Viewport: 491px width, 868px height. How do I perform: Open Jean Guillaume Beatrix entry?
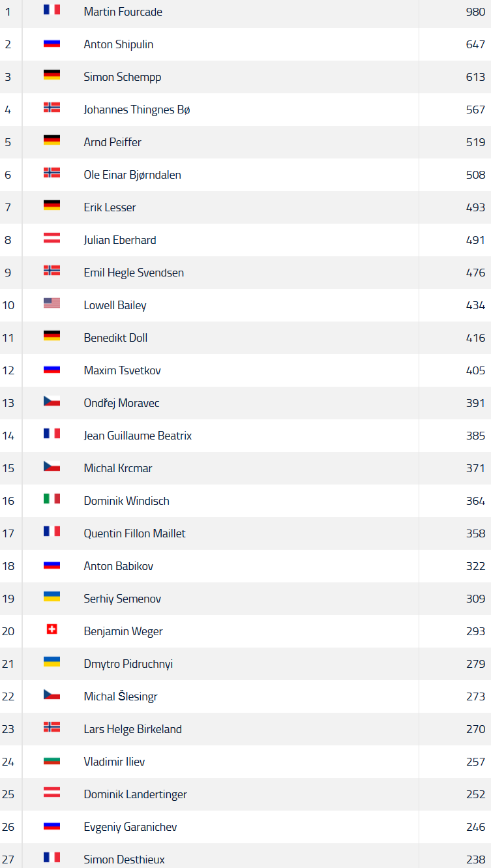point(138,436)
